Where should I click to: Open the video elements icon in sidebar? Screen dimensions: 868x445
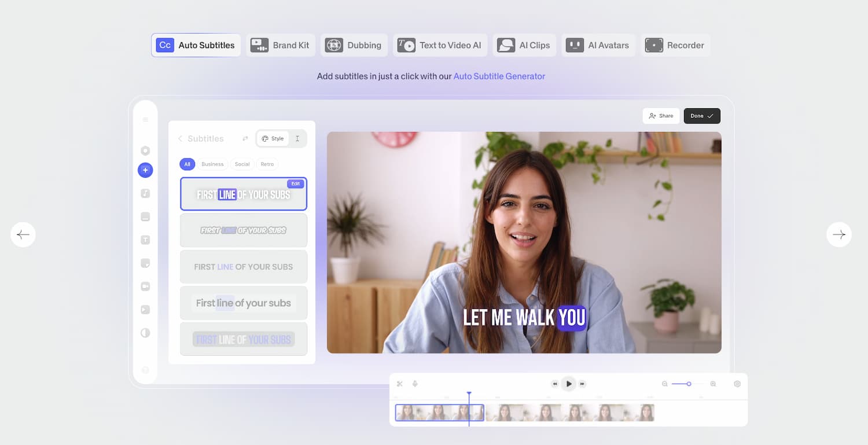pyautogui.click(x=145, y=310)
